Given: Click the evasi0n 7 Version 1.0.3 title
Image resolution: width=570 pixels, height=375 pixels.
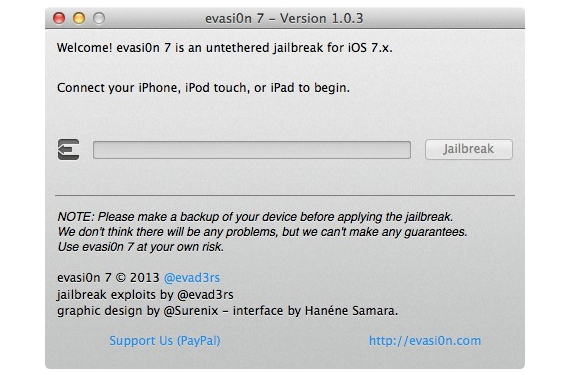Looking at the screenshot, I should pos(284,18).
